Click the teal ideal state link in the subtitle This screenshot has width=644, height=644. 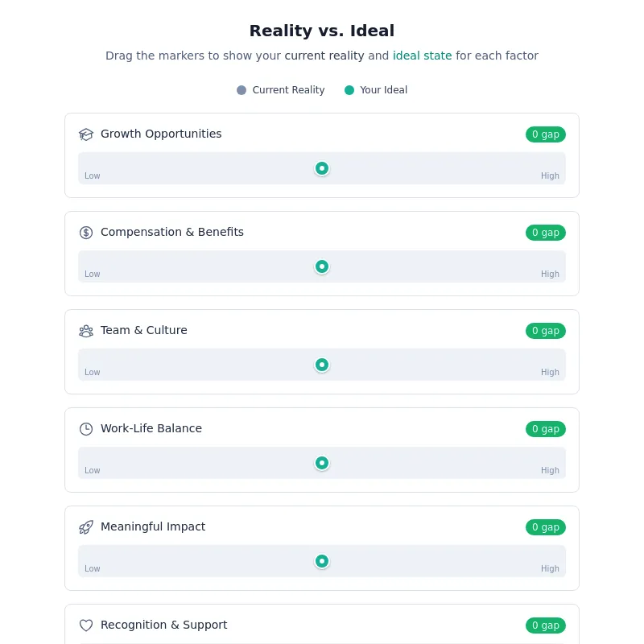coord(422,56)
